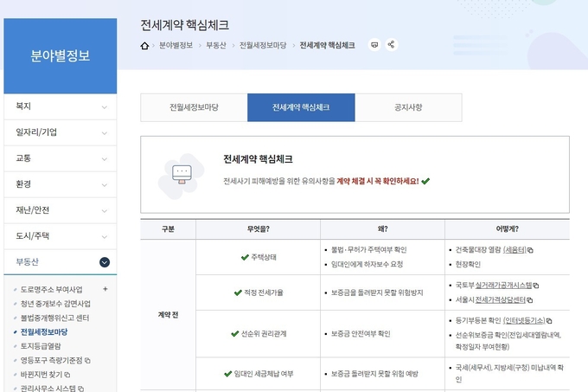Select the 전세계약 핵심체크 tab
This screenshot has width=588, height=392.
point(301,107)
